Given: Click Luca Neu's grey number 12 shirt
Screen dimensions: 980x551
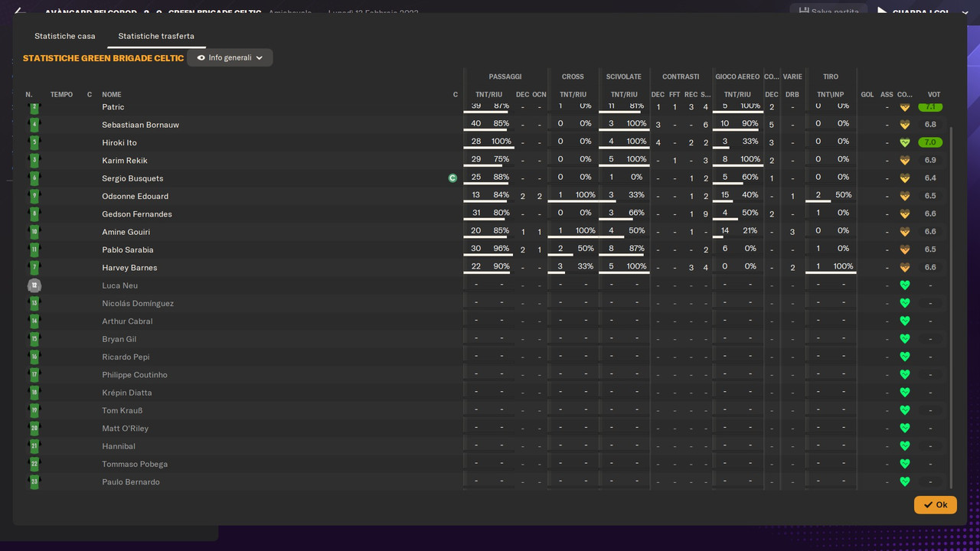Looking at the screenshot, I should click(34, 285).
